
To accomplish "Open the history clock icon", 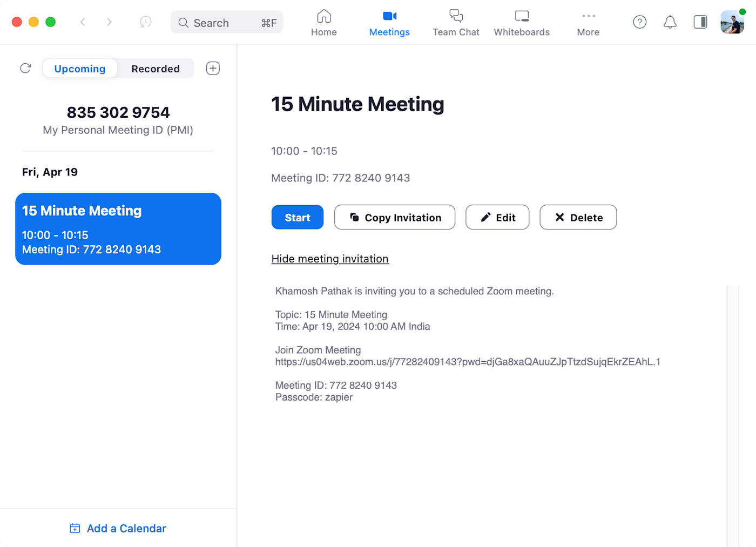I will [146, 22].
